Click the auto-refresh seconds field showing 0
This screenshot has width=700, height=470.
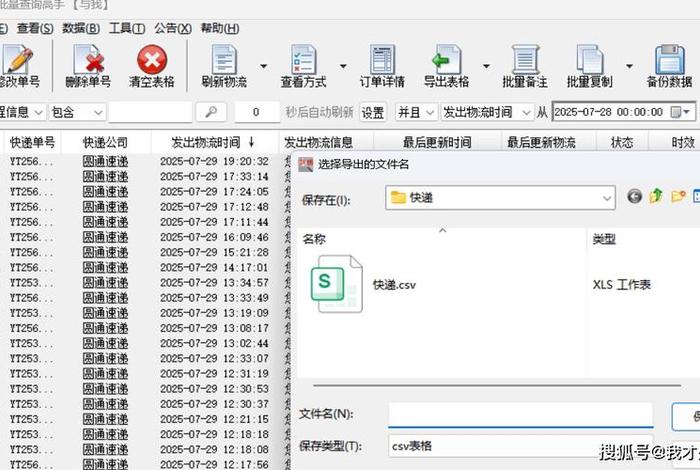coord(256,112)
